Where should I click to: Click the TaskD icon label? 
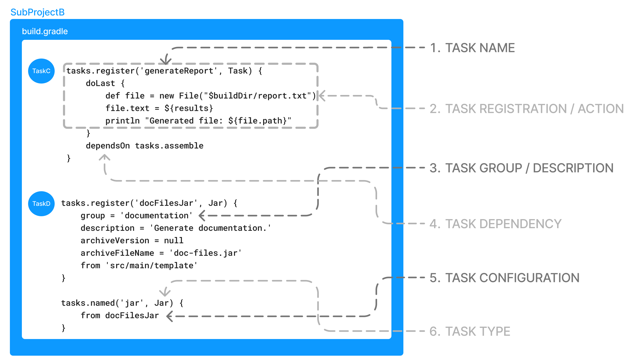coord(41,201)
